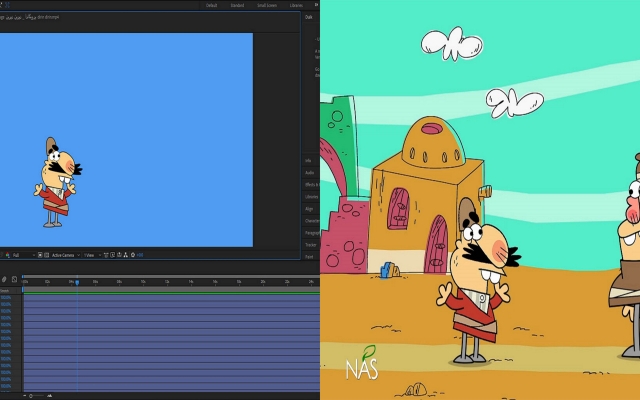Viewport: 640px width, 400px height.
Task: Switch to the Standard workspace
Action: (x=237, y=5)
